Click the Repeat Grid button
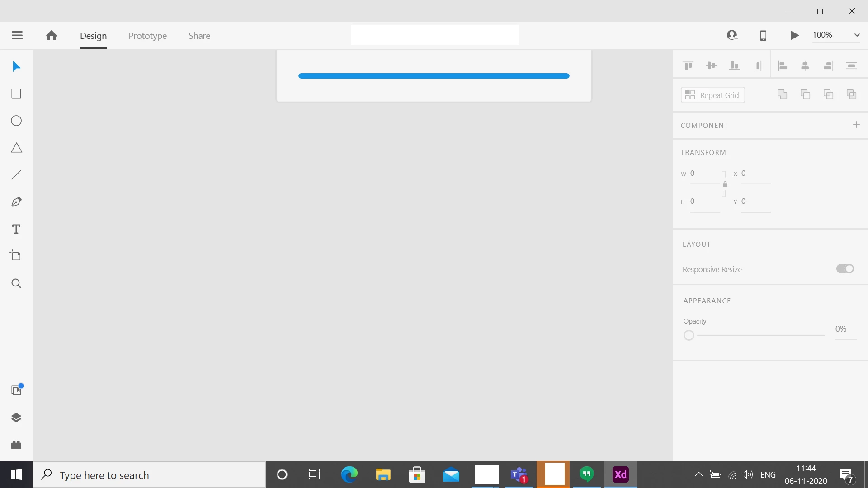The height and width of the screenshot is (488, 868). 712,95
